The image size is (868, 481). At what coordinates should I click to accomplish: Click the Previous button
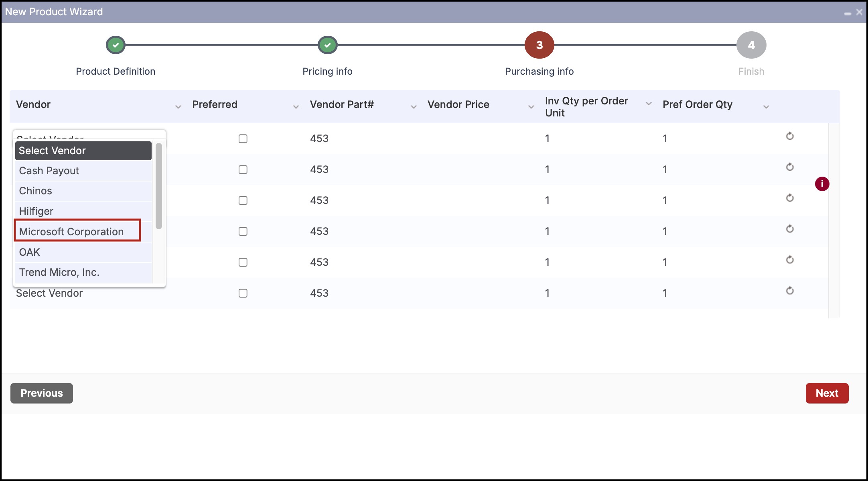pyautogui.click(x=42, y=393)
